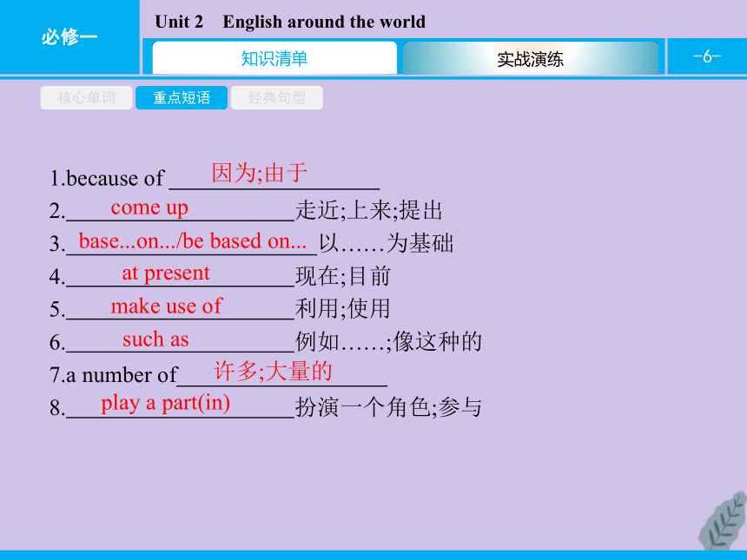Click the red answer 'play a part(in)'

click(x=166, y=404)
